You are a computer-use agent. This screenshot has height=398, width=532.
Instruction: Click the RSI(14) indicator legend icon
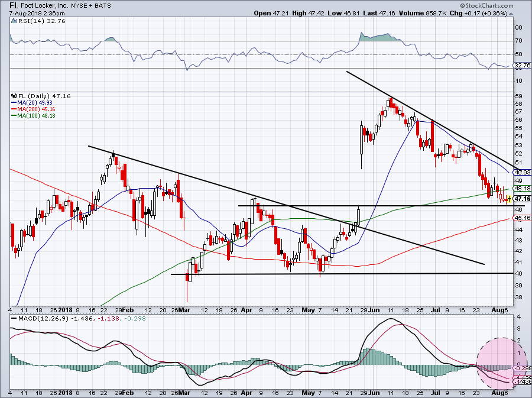pyautogui.click(x=14, y=21)
